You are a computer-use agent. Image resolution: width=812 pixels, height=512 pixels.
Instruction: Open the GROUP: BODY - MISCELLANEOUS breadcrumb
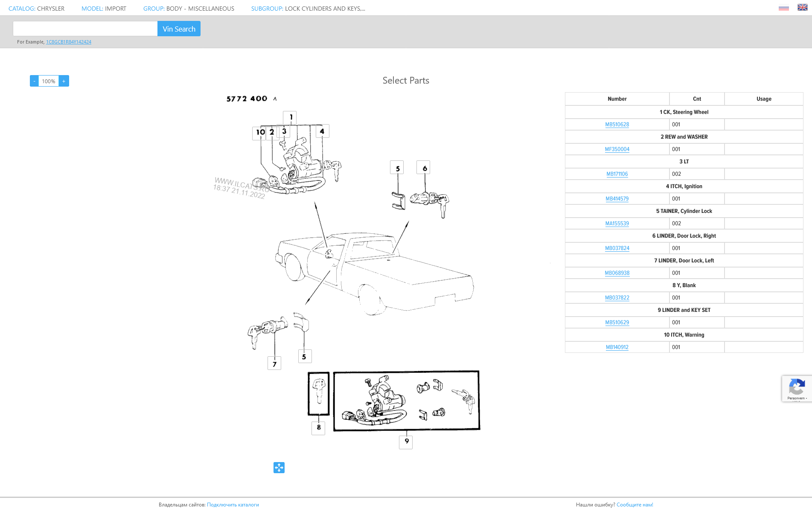click(189, 9)
